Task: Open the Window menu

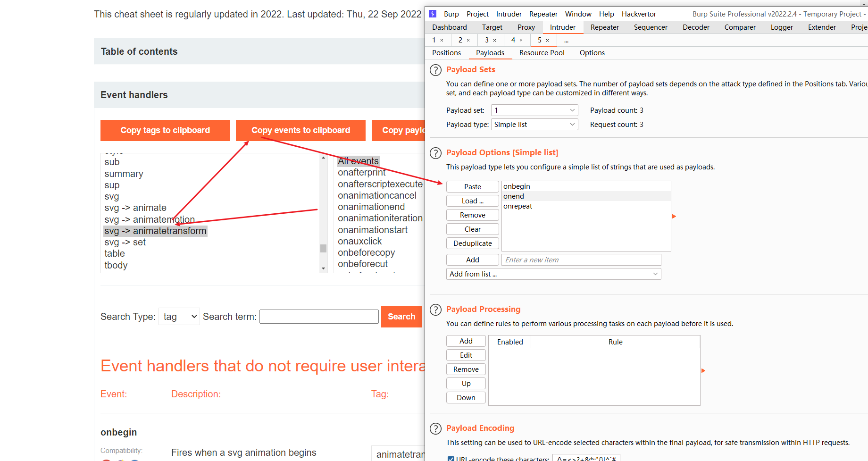Action: (578, 14)
